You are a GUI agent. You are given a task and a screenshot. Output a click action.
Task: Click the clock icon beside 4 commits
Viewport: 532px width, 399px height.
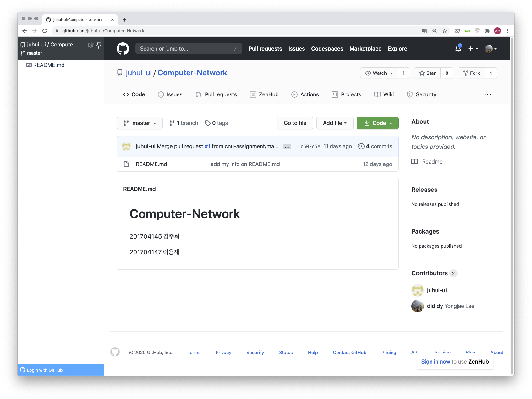pyautogui.click(x=361, y=146)
